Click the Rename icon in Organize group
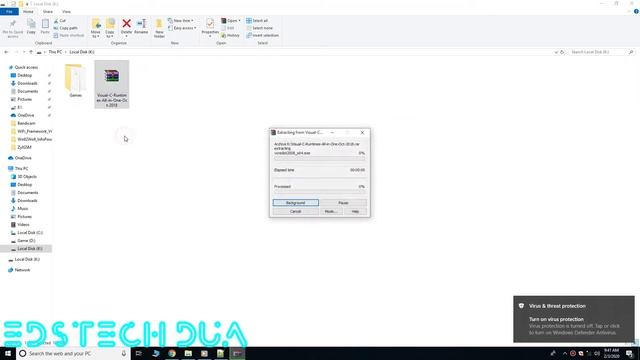The height and width of the screenshot is (360, 640). pos(141,27)
